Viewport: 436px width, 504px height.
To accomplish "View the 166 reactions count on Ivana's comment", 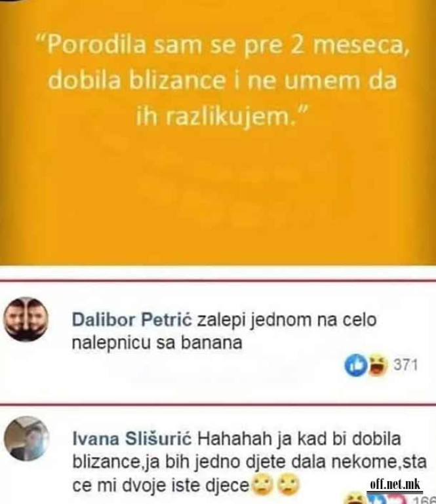I will point(424,500).
